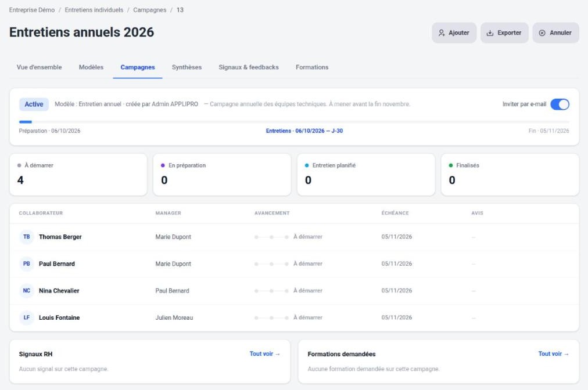Click the Campagnes breadcrumb link
588x390 pixels.
[x=150, y=10]
